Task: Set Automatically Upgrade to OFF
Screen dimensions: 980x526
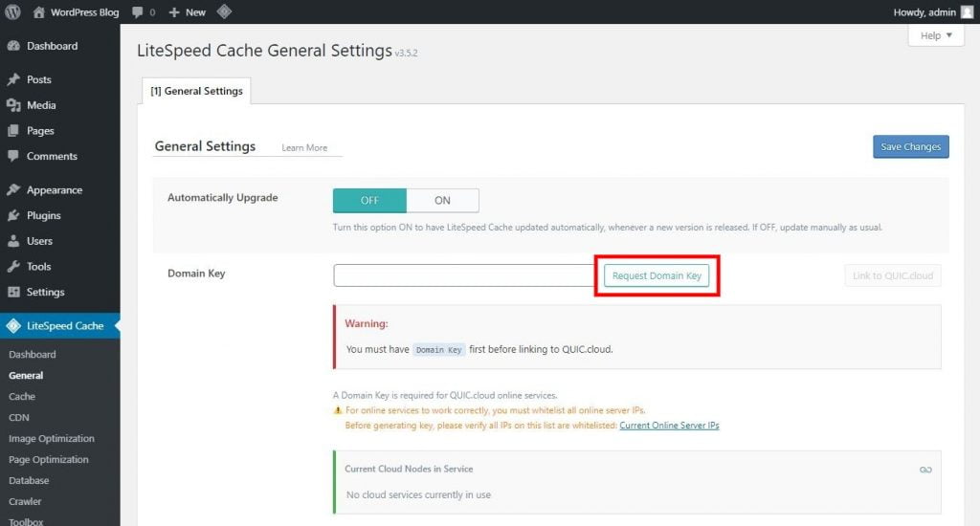Action: point(369,201)
